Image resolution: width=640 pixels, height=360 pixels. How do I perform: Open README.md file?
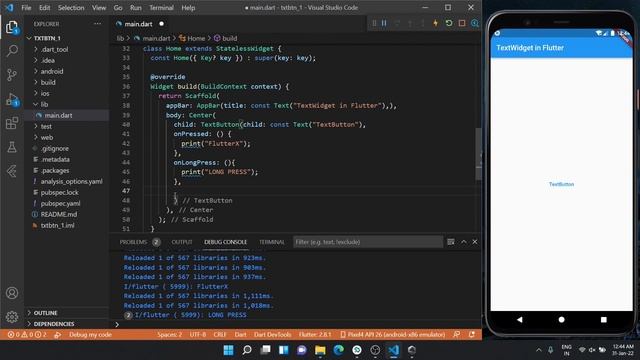[59, 214]
